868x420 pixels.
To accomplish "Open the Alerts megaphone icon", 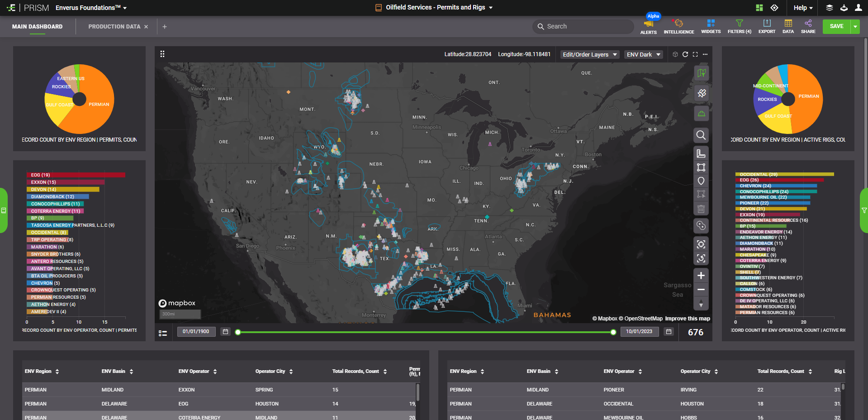I will [x=648, y=24].
